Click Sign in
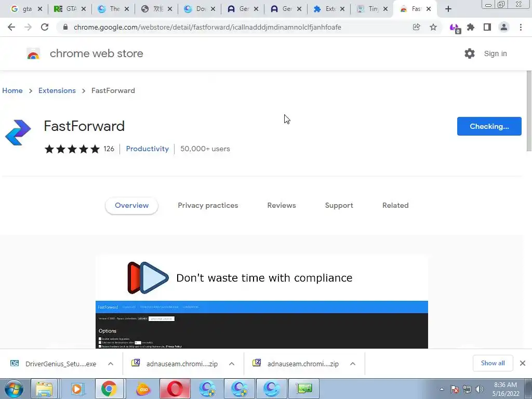Image resolution: width=532 pixels, height=399 pixels. tap(495, 54)
